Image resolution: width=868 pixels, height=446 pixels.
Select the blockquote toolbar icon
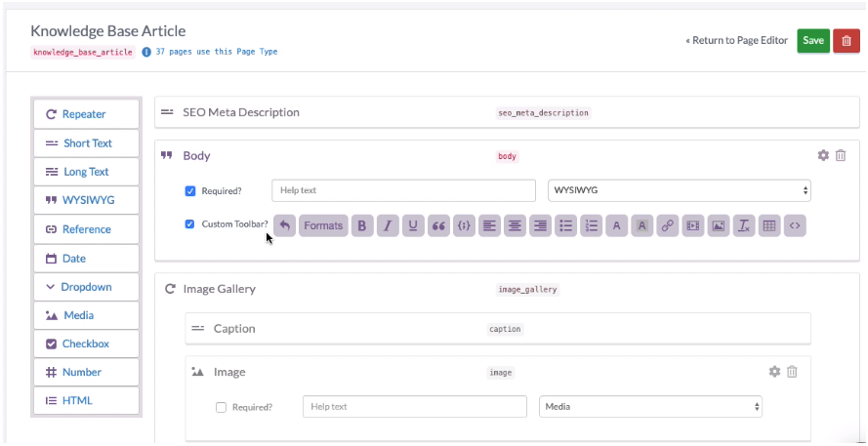[438, 225]
